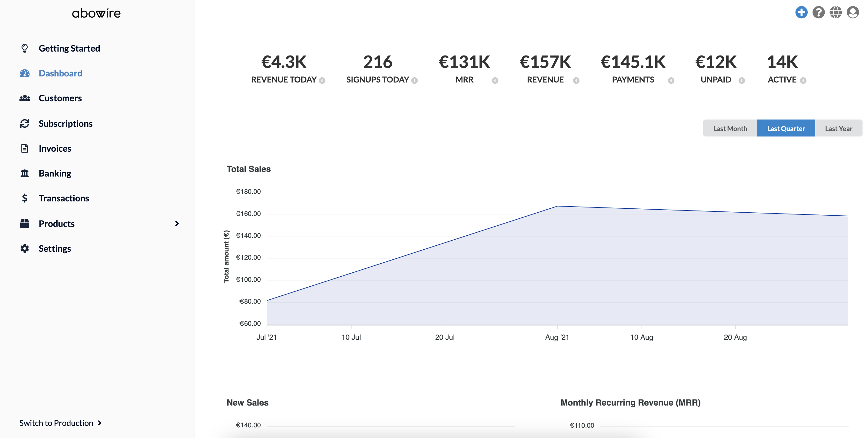
Task: Open the user profile icon
Action: click(x=853, y=12)
